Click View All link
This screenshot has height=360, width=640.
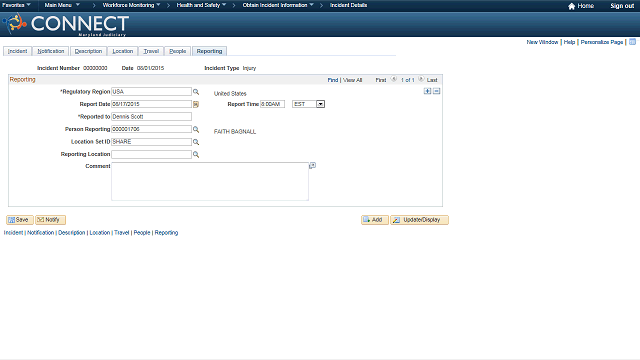tap(352, 80)
